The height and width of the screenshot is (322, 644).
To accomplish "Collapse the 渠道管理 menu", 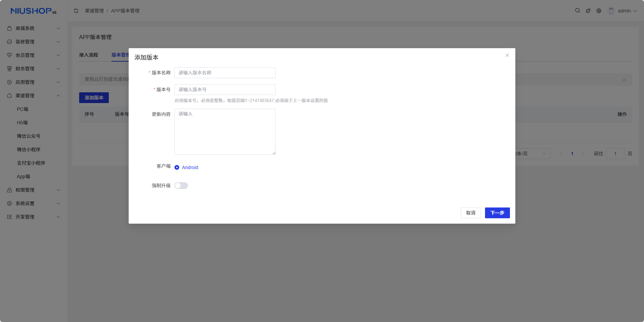I will [58, 96].
